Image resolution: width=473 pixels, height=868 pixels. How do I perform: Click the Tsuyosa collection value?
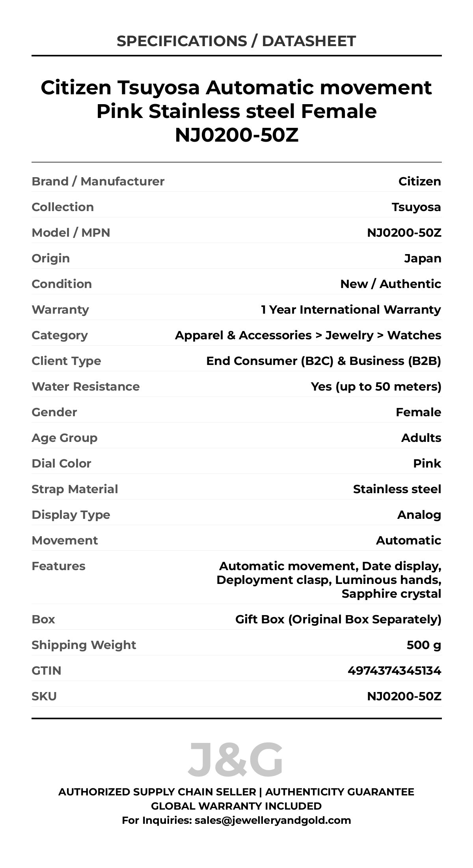pyautogui.click(x=416, y=207)
